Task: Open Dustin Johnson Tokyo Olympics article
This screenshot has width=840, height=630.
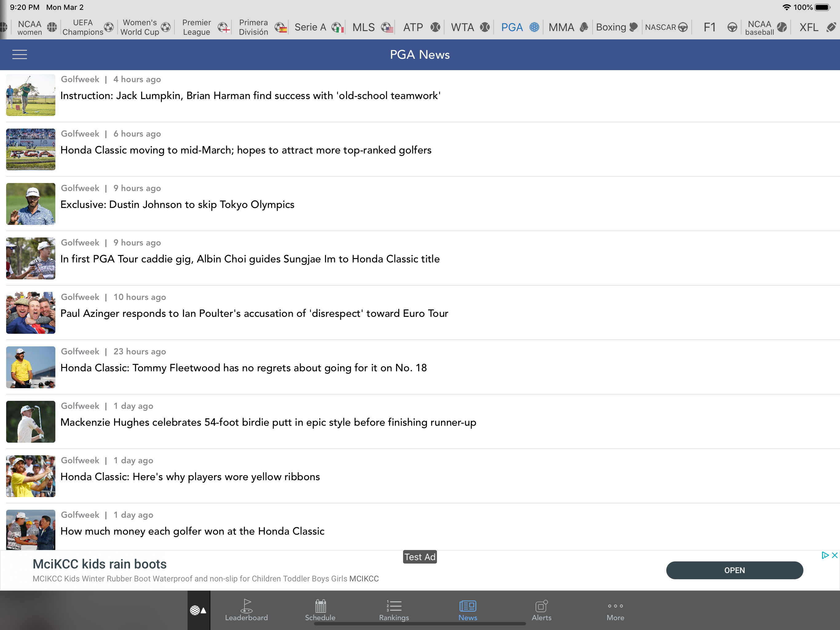Action: pyautogui.click(x=177, y=205)
